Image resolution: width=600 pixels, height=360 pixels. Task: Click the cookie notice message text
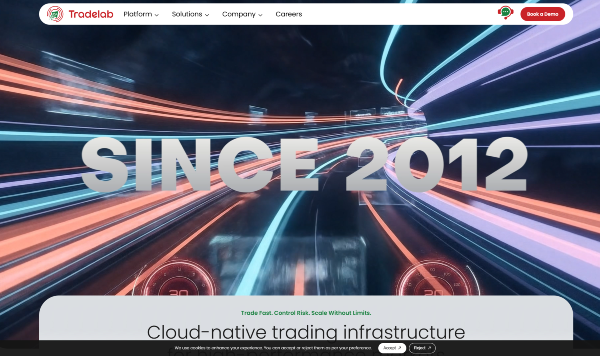coord(273,348)
